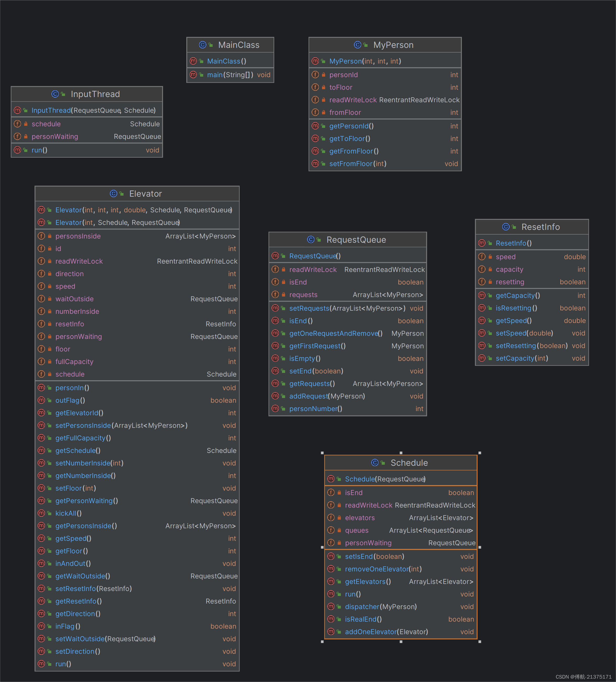
Task: Select the personWaiting field in InputThread
Action: tap(55, 136)
